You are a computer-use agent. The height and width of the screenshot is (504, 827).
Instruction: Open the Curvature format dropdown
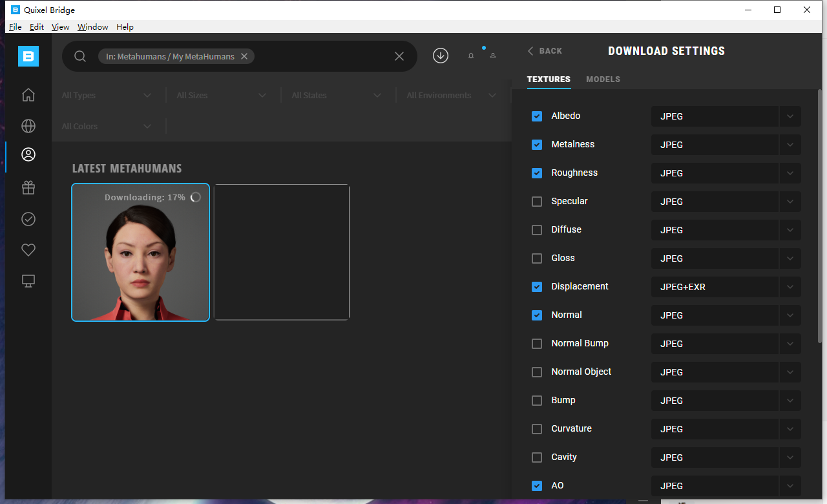click(x=726, y=429)
